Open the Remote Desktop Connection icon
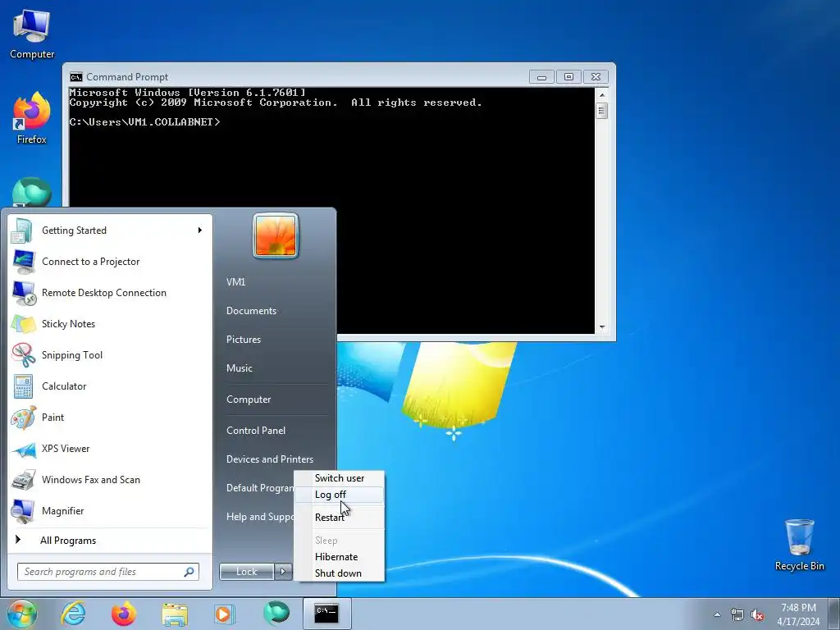The image size is (840, 630). click(x=23, y=293)
